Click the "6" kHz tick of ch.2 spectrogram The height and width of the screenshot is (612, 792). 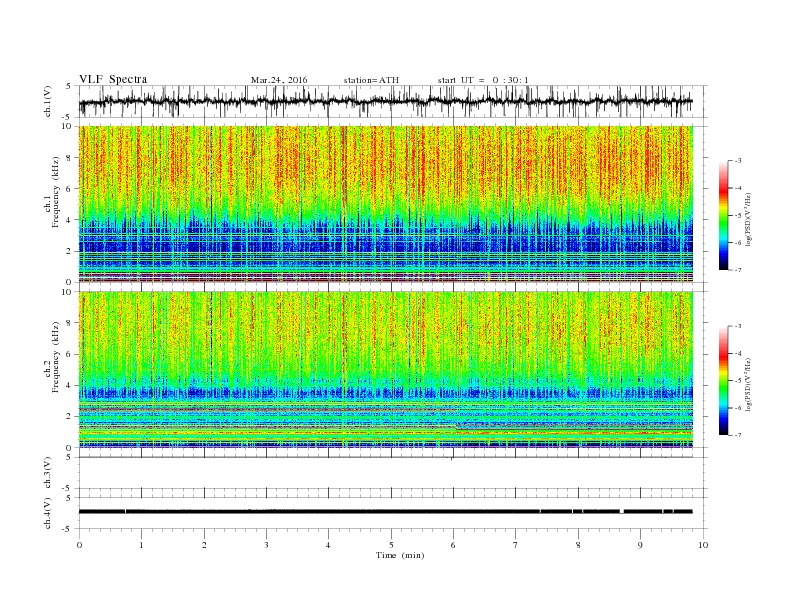pyautogui.click(x=69, y=354)
